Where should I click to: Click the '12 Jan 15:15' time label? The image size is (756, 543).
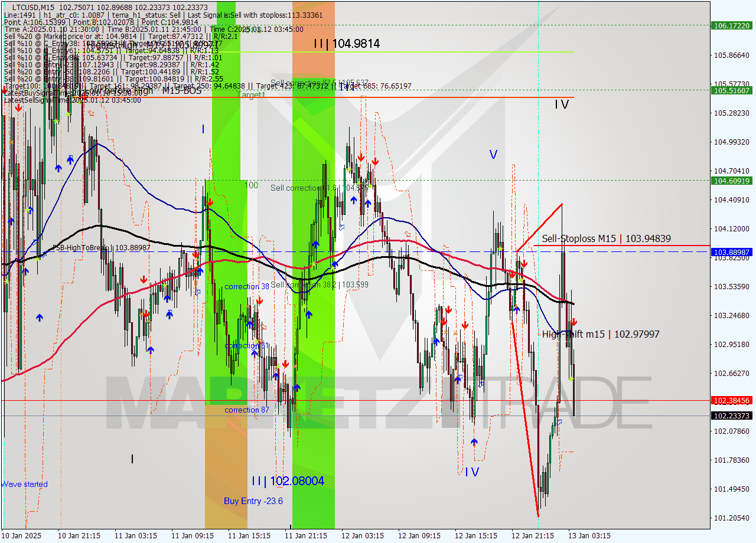476,536
